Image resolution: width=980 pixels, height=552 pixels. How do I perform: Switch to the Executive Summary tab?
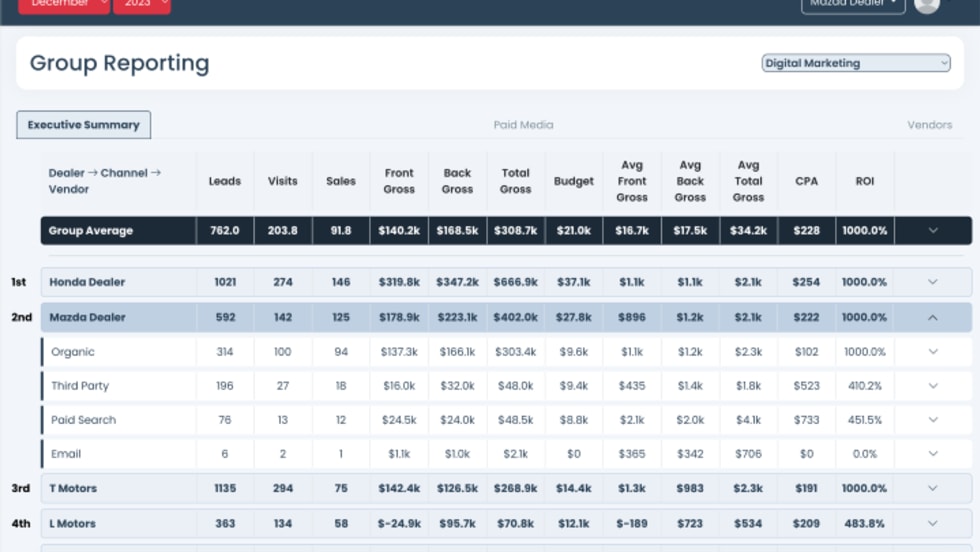click(83, 125)
